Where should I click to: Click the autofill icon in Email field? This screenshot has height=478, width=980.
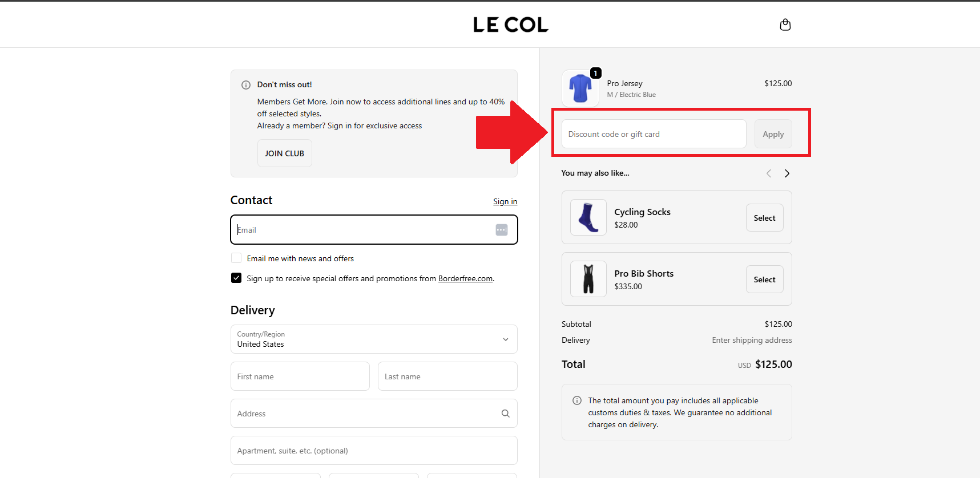[502, 230]
